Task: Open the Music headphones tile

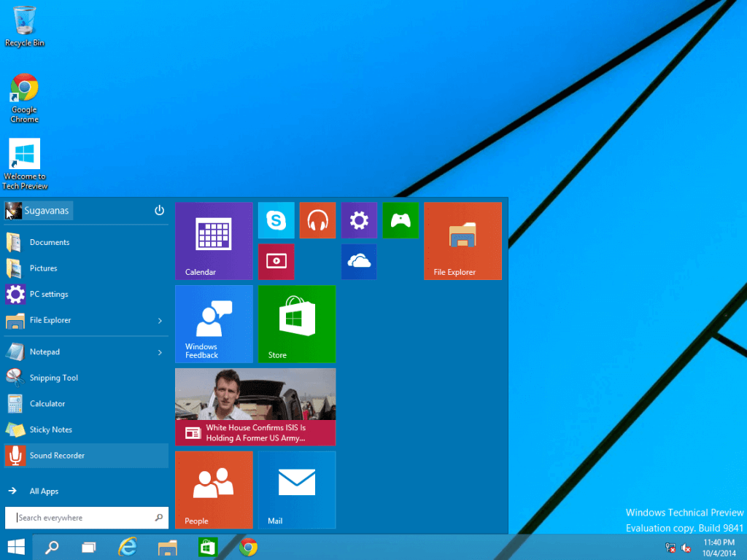Action: tap(318, 220)
